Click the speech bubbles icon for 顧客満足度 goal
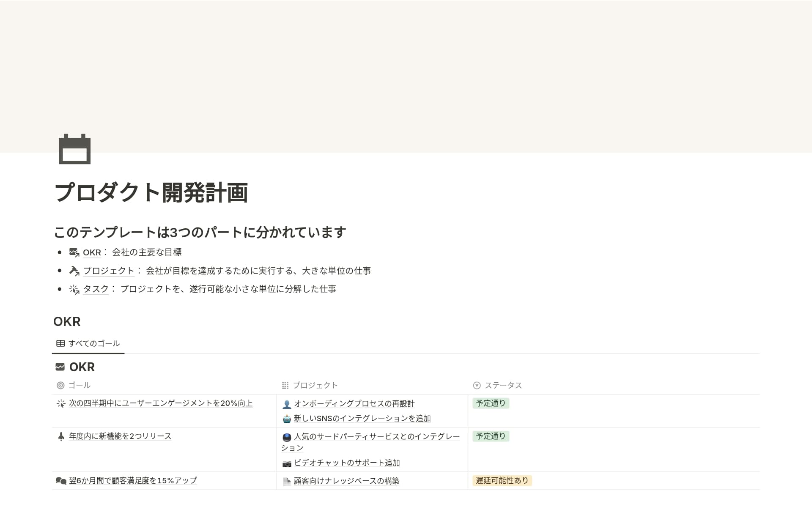Viewport: 812px width, 507px height. [61, 481]
